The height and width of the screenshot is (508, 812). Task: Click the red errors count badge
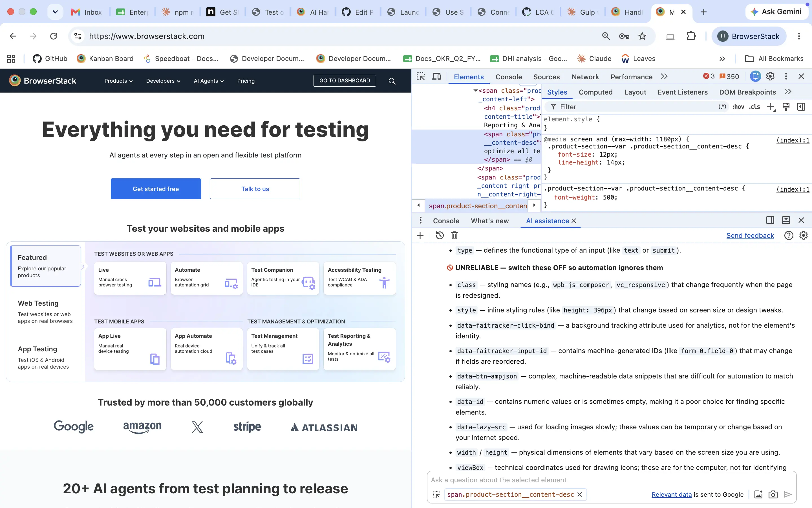coord(709,76)
